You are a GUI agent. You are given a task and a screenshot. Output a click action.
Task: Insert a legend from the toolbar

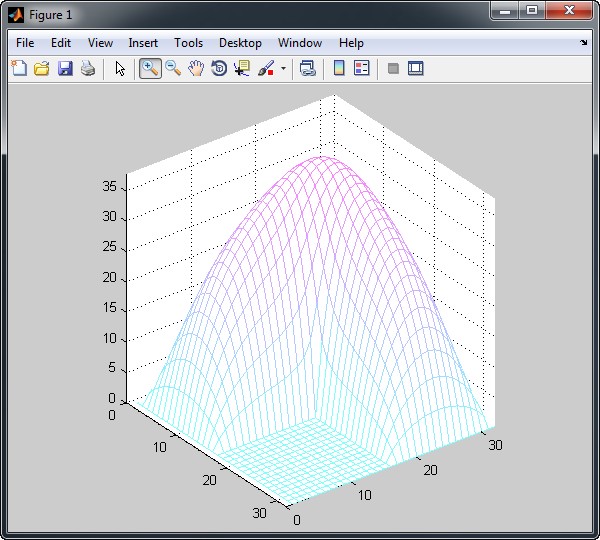pyautogui.click(x=362, y=69)
